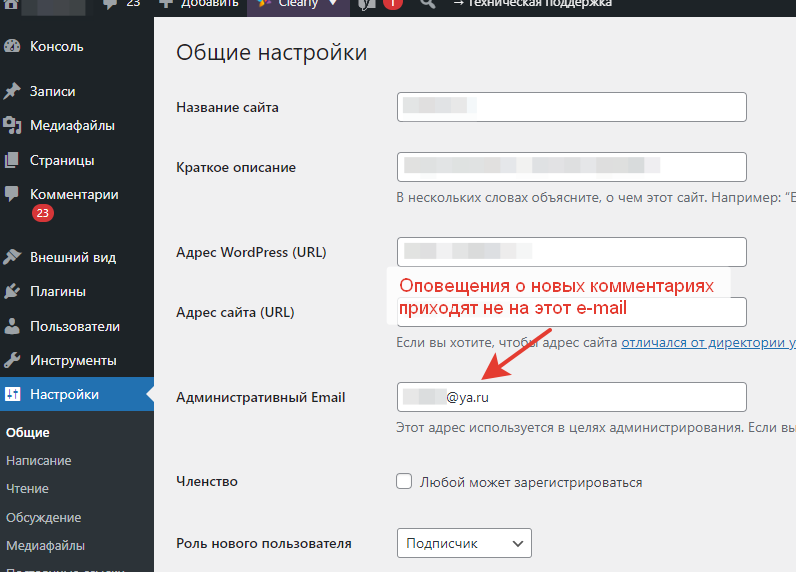
Task: Click the Любой может зарегистрироваться label text
Action: tap(531, 482)
